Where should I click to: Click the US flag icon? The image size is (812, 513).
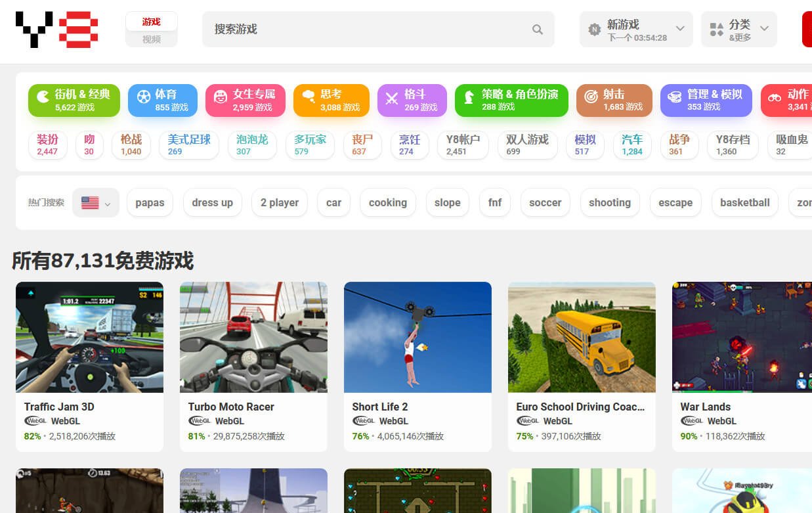(90, 203)
